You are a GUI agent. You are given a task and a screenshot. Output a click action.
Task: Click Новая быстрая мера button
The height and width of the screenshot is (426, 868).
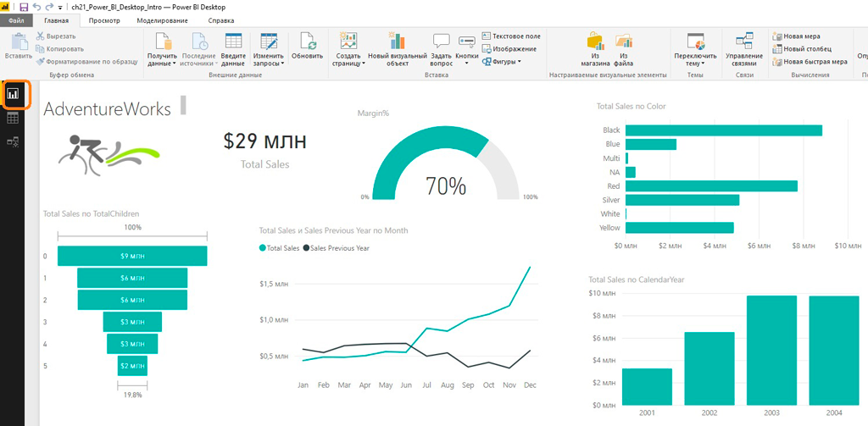810,62
